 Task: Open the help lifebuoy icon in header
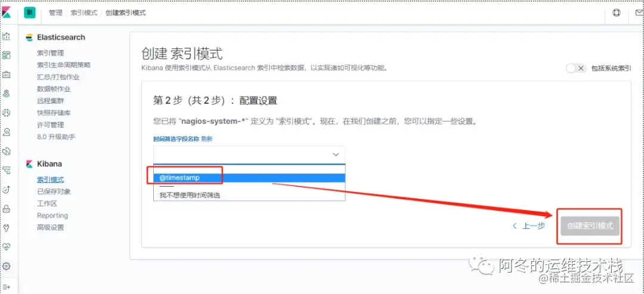click(x=617, y=13)
